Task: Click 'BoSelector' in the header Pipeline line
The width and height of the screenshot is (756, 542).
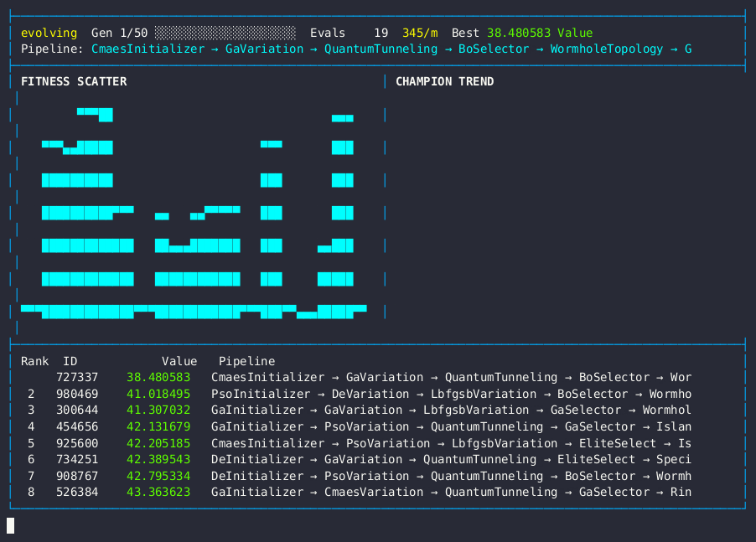Action: pyautogui.click(x=494, y=49)
